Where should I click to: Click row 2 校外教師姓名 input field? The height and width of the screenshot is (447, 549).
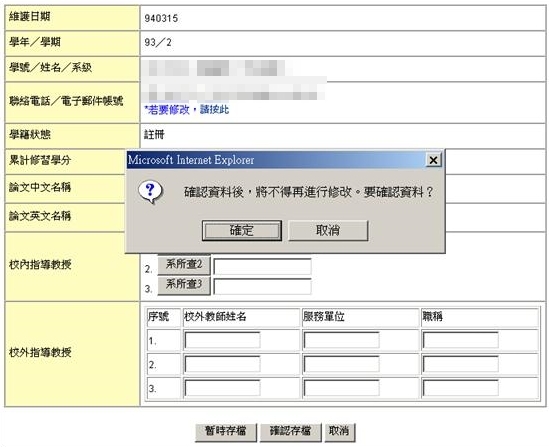pos(222,364)
